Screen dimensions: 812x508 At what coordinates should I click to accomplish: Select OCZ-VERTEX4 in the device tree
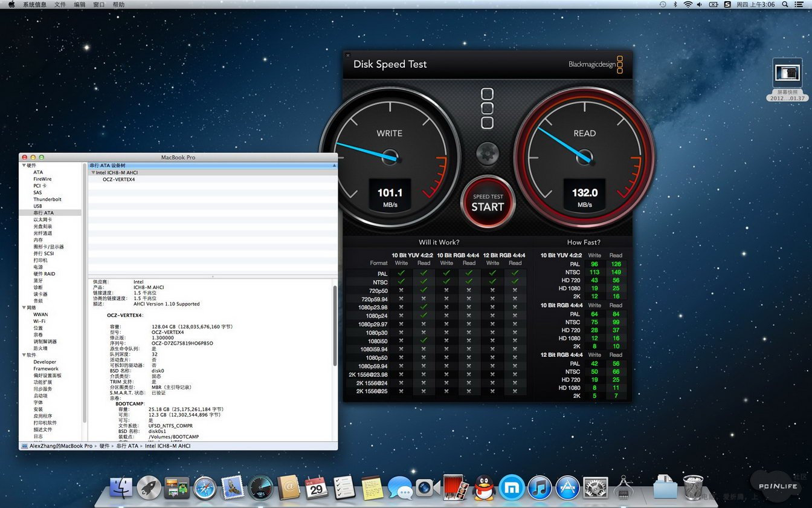point(119,179)
